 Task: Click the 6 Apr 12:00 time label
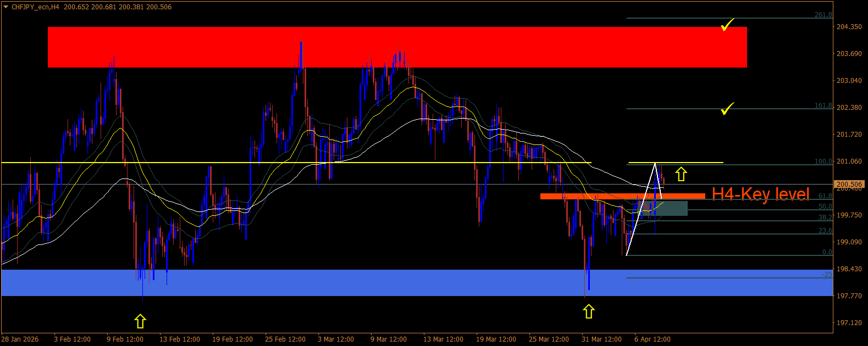653,339
